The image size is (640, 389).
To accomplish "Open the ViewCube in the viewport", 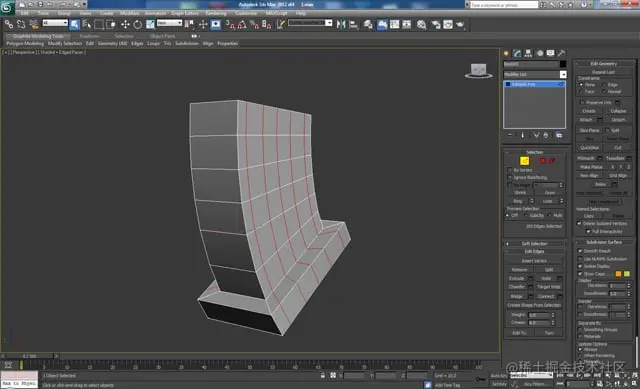I will coord(478,71).
